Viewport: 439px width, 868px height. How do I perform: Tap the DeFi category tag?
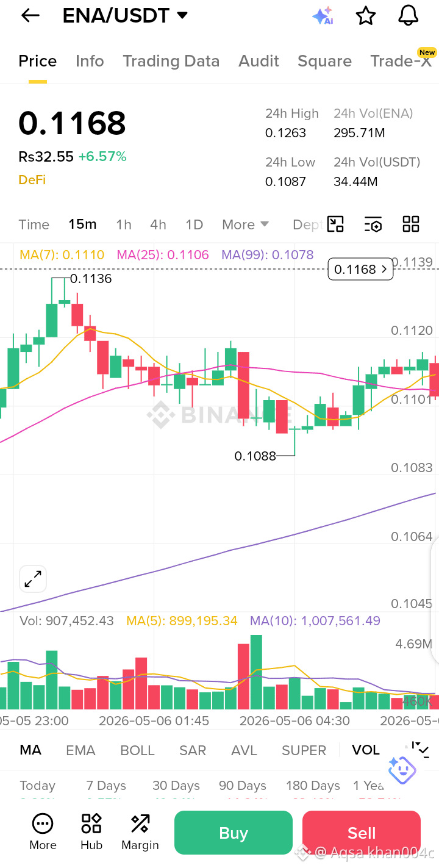[x=32, y=179]
